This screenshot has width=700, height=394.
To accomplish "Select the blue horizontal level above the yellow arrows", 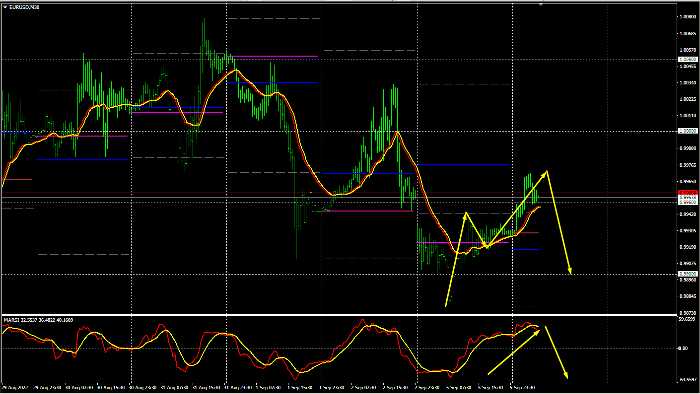I will point(464,165).
